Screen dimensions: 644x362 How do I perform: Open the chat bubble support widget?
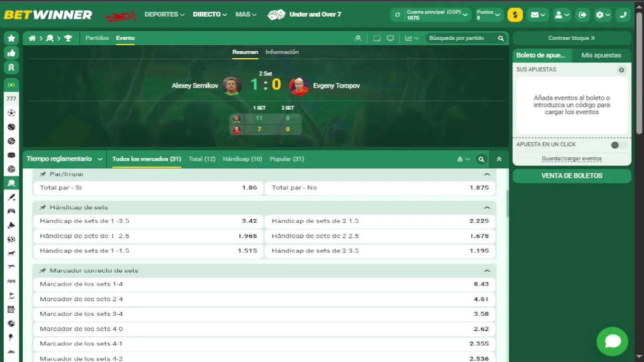pyautogui.click(x=612, y=341)
